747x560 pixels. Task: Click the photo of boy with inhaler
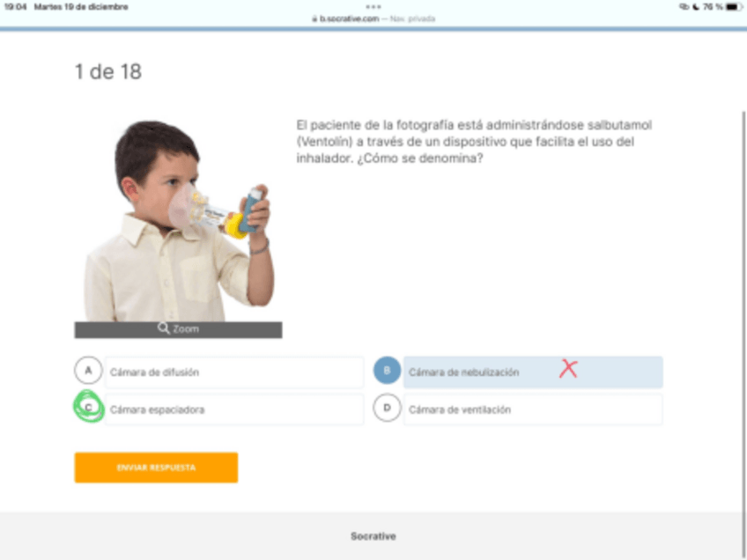178,220
